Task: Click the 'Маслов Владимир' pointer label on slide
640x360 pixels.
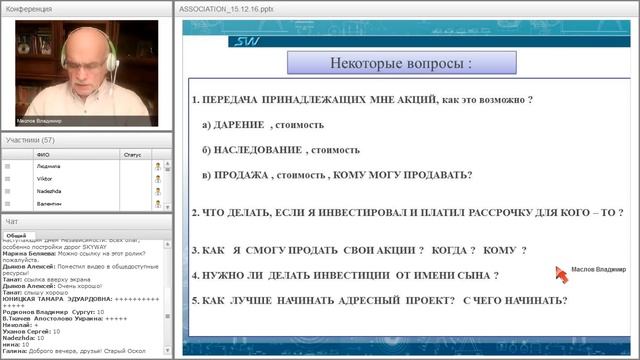Action: tap(598, 269)
